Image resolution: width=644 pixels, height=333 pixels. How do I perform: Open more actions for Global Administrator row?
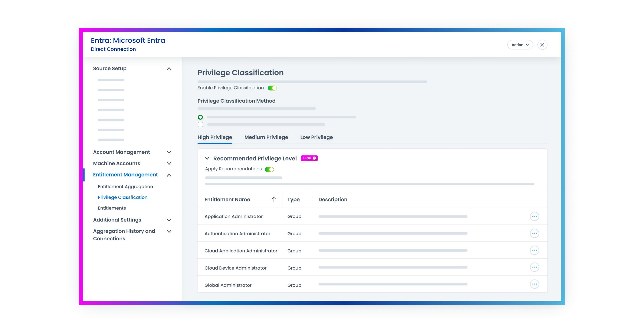point(534,284)
